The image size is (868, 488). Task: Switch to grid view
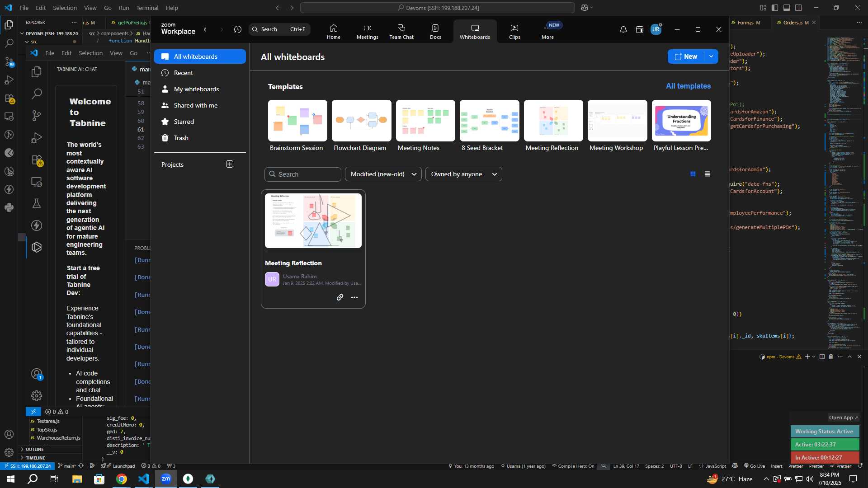693,174
